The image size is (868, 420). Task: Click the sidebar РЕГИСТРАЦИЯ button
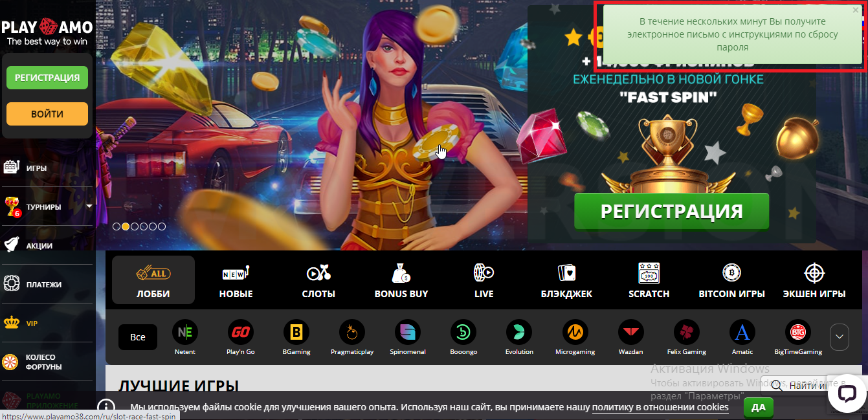[47, 78]
